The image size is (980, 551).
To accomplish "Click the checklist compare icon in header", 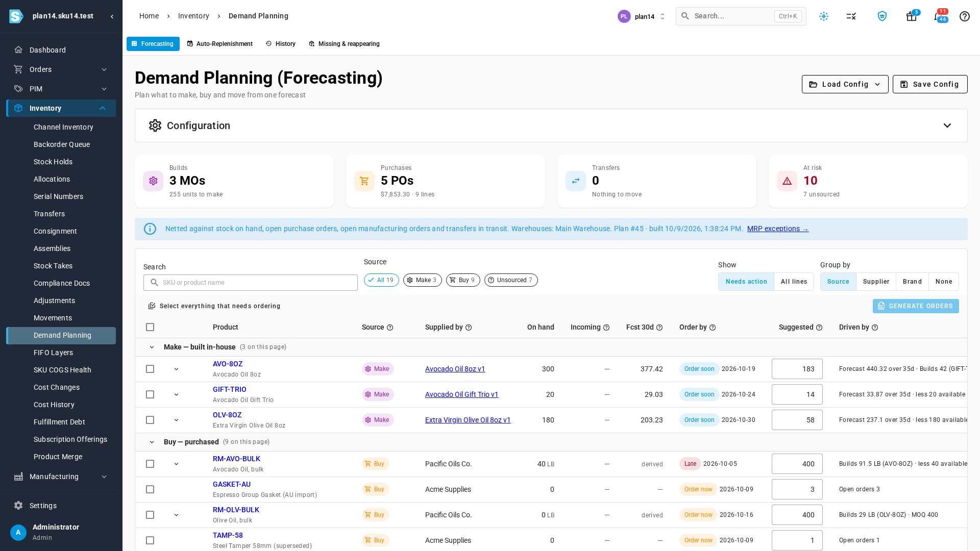I will [851, 16].
